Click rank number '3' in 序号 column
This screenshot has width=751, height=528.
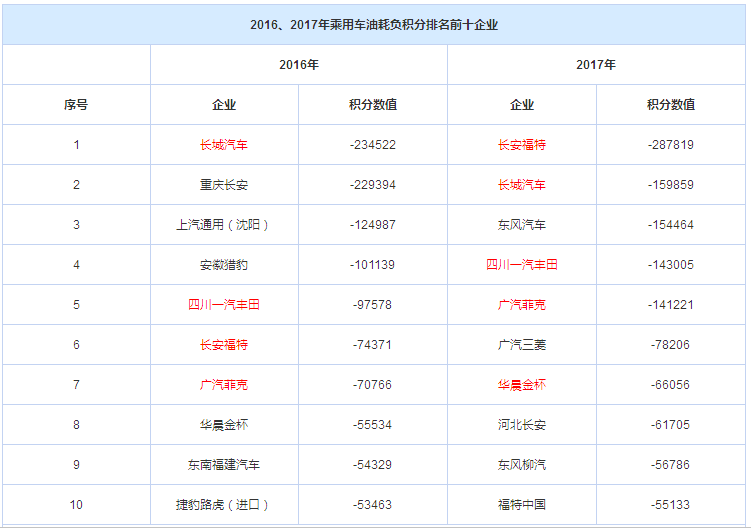76,225
